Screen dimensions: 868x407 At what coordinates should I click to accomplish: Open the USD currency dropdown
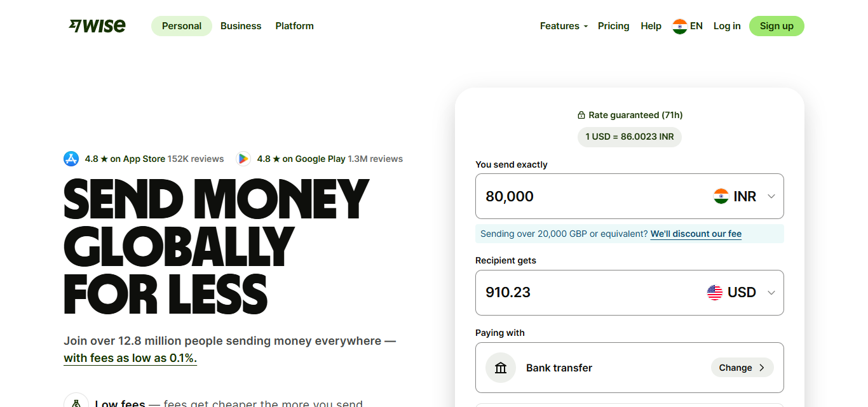[742, 293]
